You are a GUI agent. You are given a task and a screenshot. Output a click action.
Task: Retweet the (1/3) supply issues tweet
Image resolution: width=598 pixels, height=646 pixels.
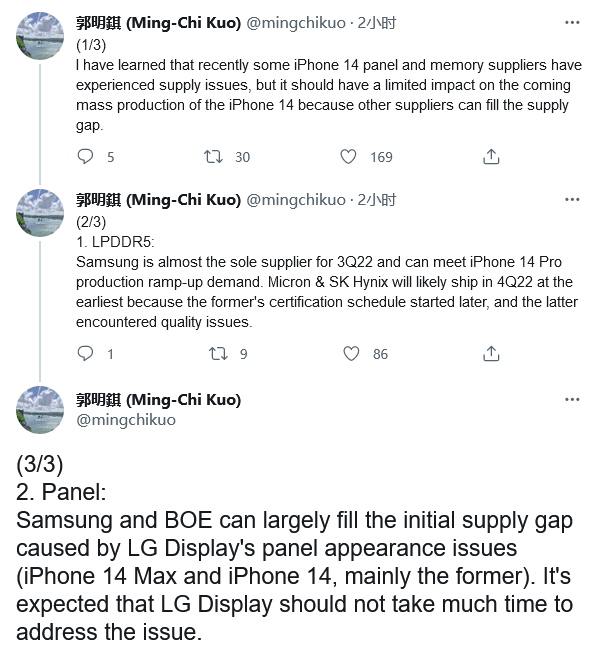(213, 157)
